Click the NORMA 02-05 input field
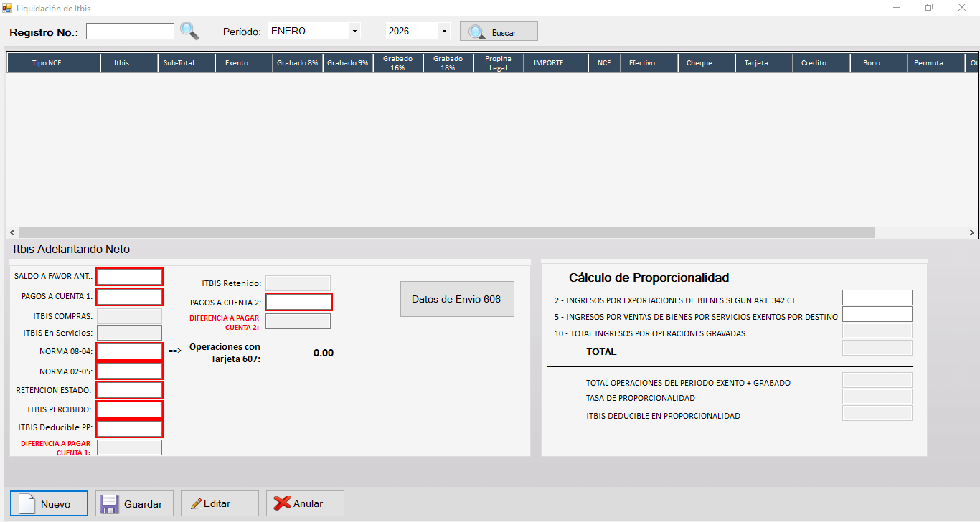Screen dimensions: 980x522 (x=129, y=371)
